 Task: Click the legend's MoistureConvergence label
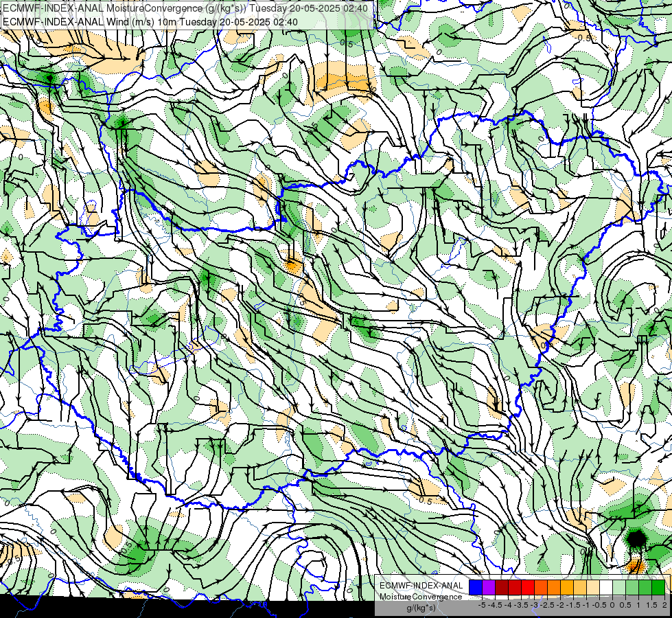421,597
